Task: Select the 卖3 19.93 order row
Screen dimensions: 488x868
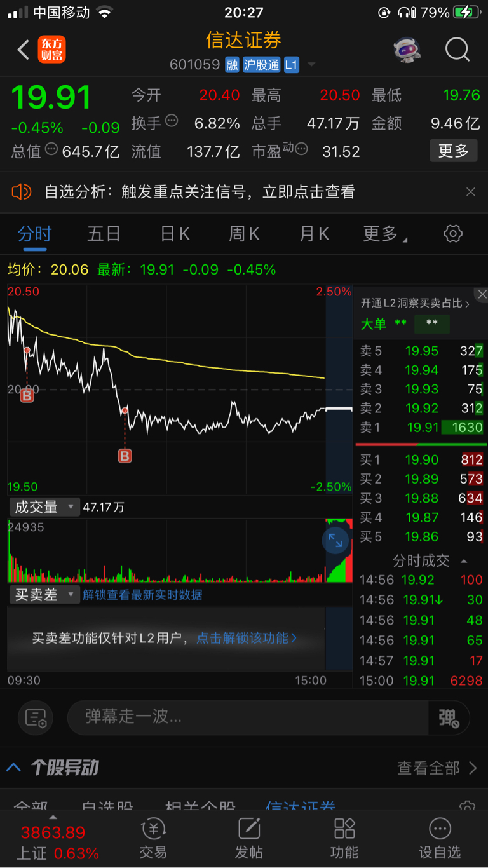Action: pyautogui.click(x=421, y=389)
